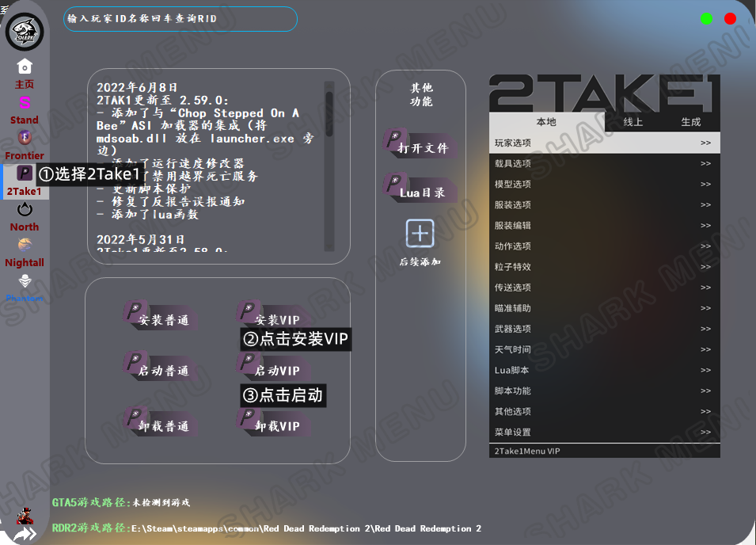Click the Shark logo at top left
Image resolution: width=756 pixels, height=545 pixels.
pos(25,32)
